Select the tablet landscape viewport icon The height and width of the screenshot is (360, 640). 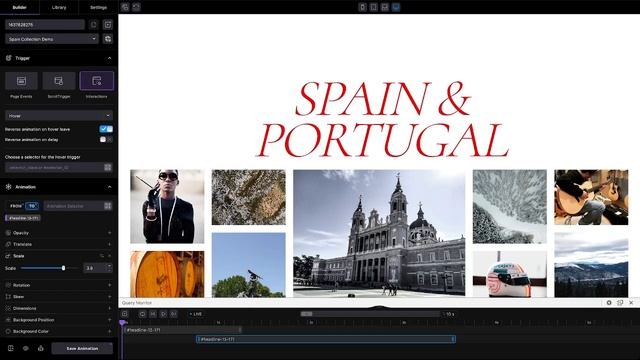[x=384, y=7]
